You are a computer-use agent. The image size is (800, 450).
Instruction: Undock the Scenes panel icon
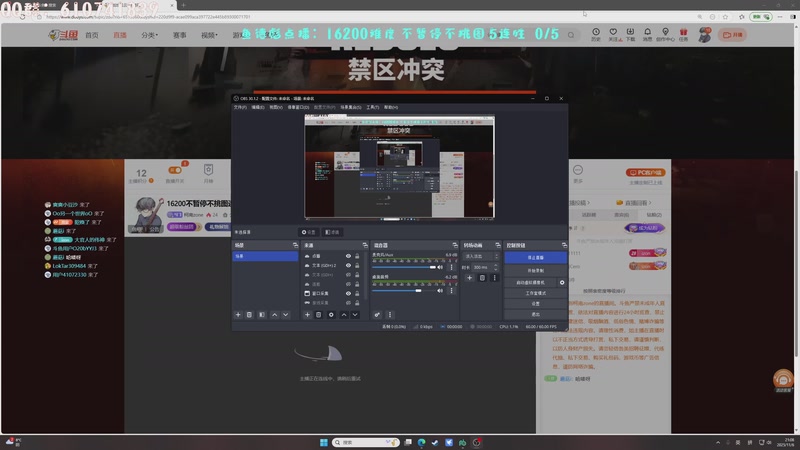click(x=295, y=245)
